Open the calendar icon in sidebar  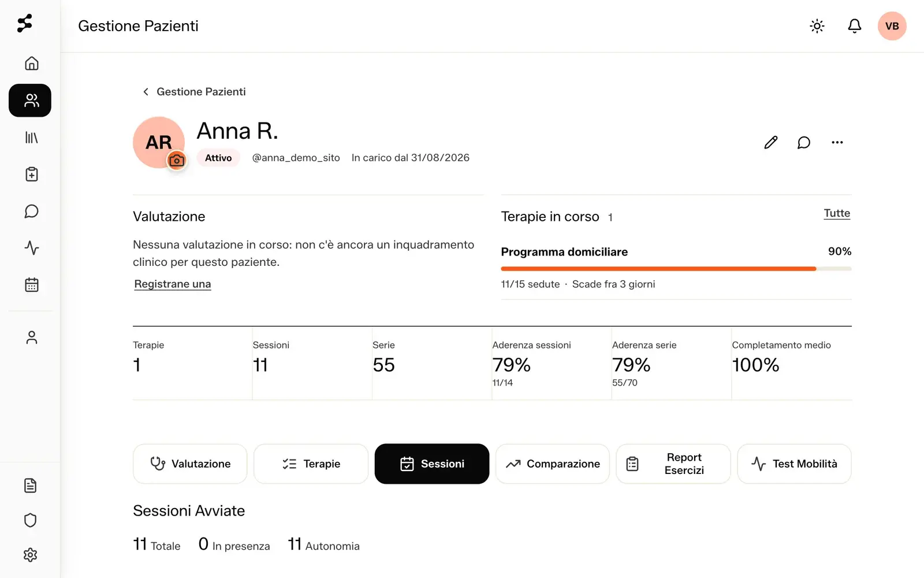(31, 285)
